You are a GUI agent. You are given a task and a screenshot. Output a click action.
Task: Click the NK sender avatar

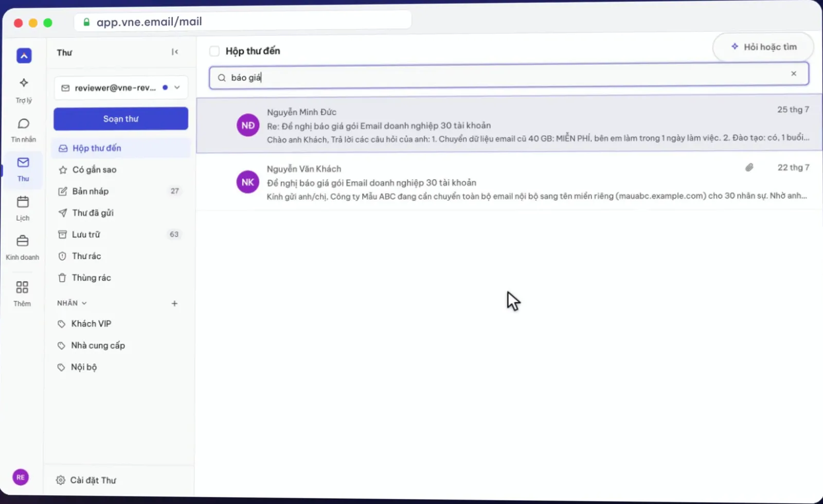(x=247, y=182)
